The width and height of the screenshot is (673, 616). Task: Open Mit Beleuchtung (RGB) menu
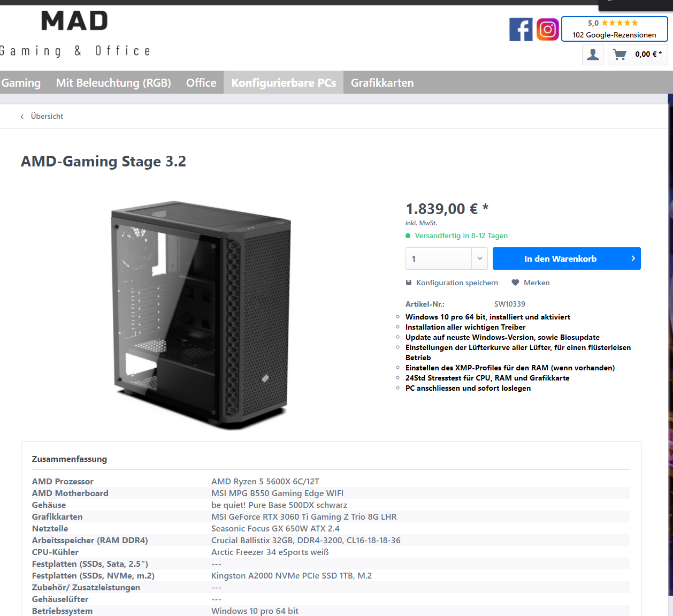pos(113,82)
